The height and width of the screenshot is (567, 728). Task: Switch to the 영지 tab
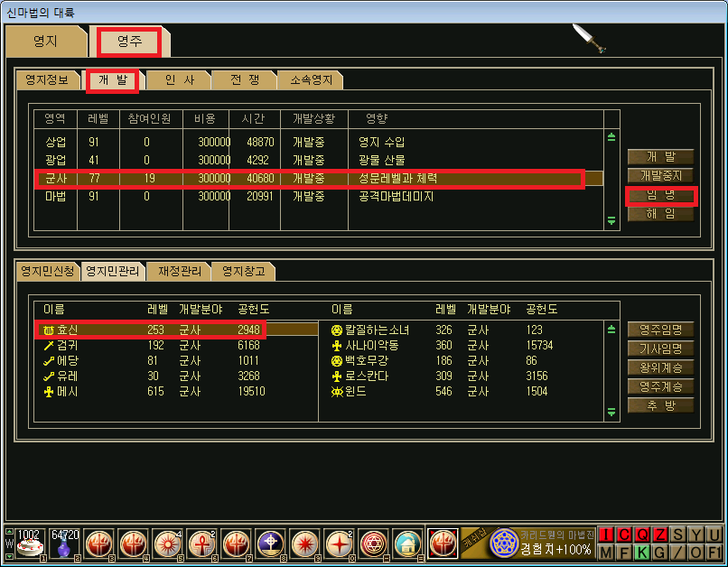(x=45, y=41)
